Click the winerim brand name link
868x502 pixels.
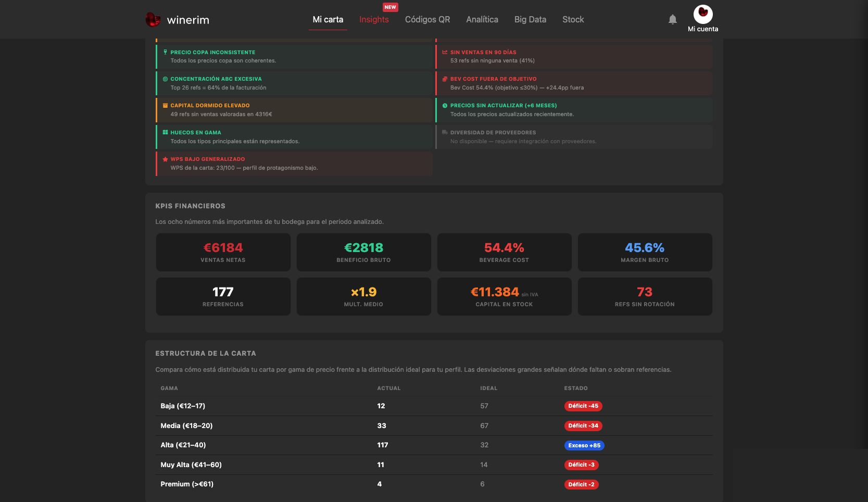pyautogui.click(x=188, y=20)
